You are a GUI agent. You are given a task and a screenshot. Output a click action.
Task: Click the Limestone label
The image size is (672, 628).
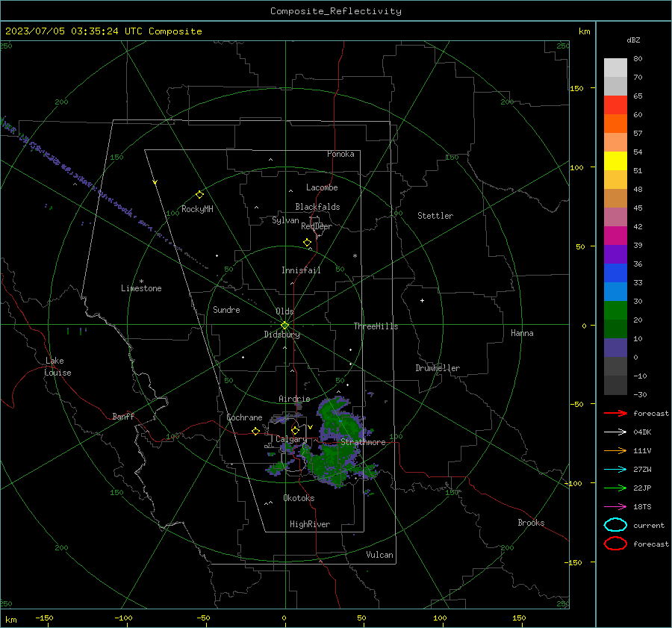[141, 288]
